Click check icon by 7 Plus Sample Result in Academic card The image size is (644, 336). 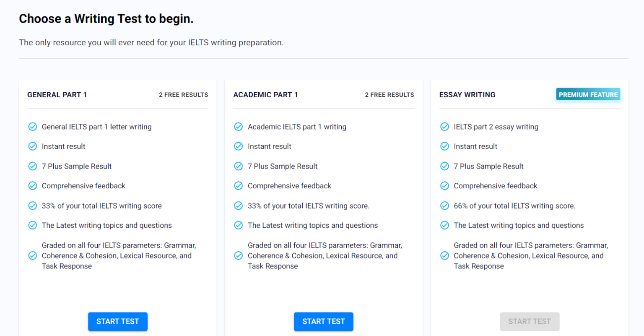238,166
